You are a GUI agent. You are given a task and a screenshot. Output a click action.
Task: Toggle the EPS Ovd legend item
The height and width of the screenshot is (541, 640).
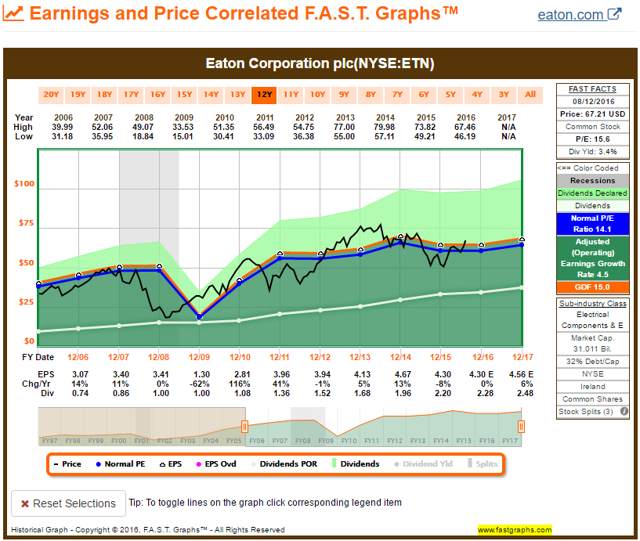(x=216, y=464)
